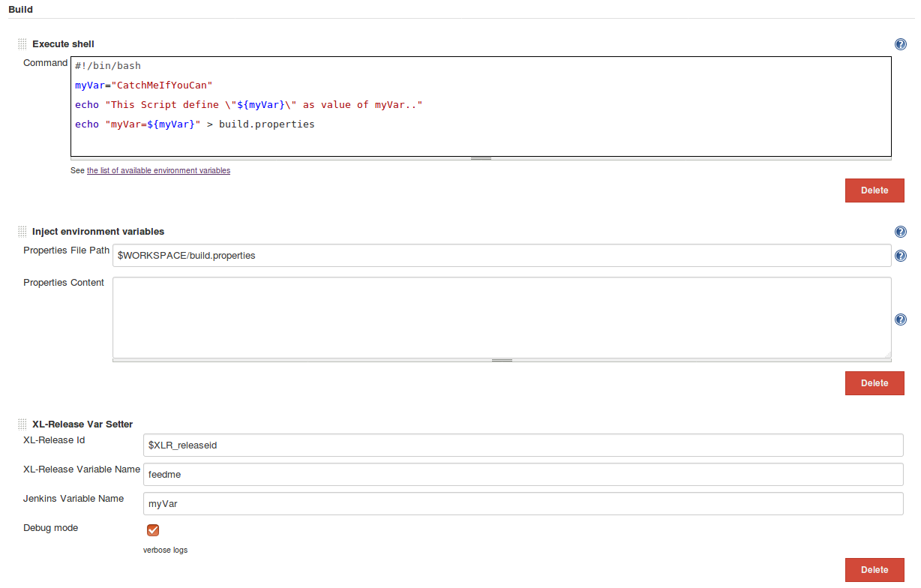This screenshot has width=921, height=588.
Task: Open help for Execute shell step
Action: (x=901, y=44)
